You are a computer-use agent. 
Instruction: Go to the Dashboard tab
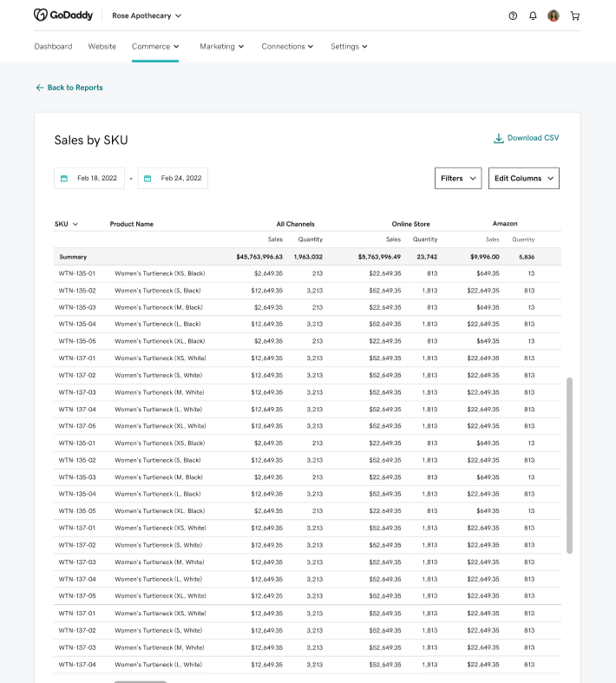53,47
